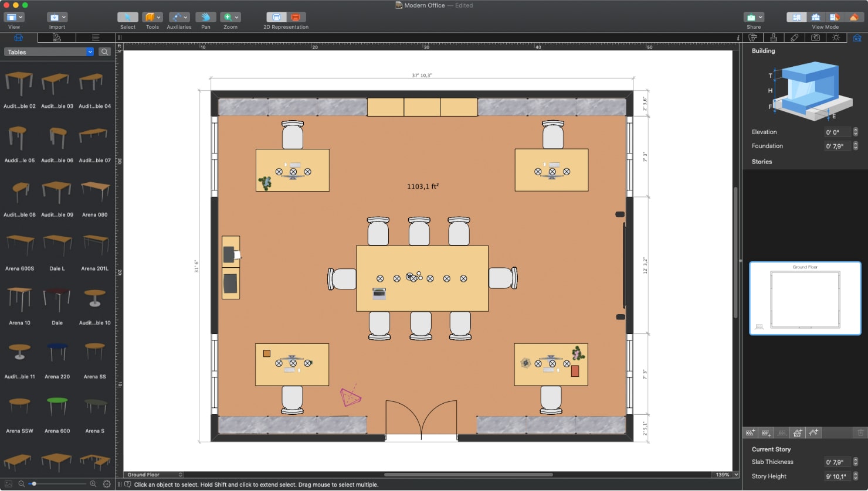Screen dimensions: 868x491
Task: Select the Ground Floor story thumbnail
Action: (x=805, y=299)
